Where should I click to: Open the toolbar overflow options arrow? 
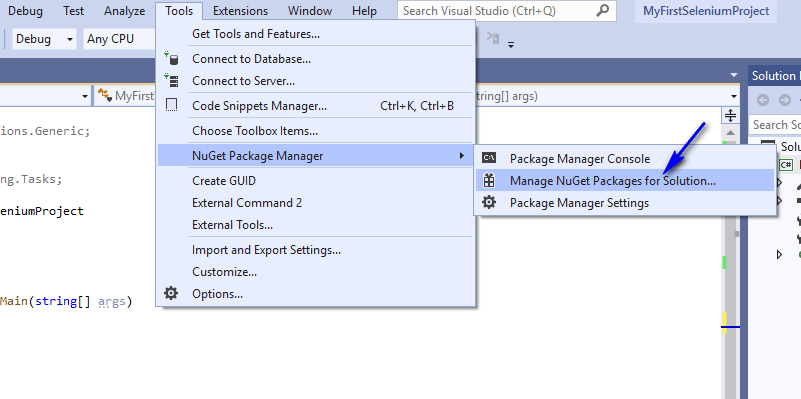pos(510,44)
